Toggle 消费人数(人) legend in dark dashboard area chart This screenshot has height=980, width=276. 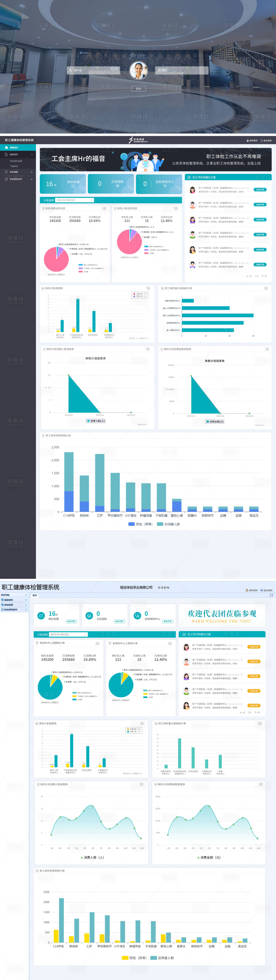click(x=96, y=421)
